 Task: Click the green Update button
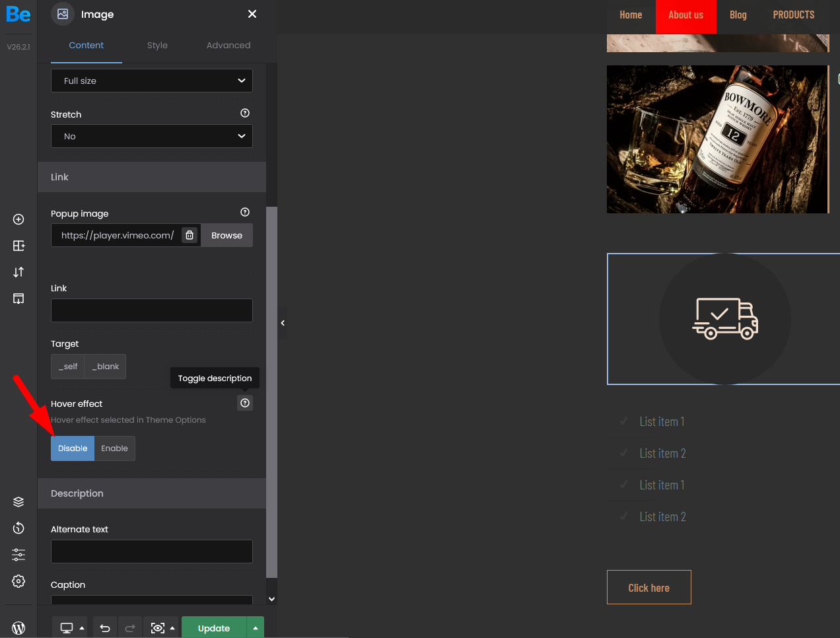[x=214, y=628]
